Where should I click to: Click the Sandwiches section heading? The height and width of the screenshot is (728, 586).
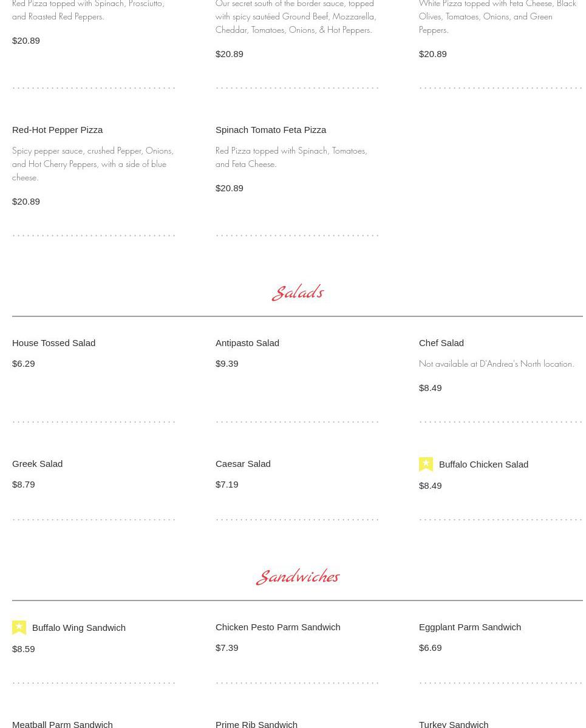[298, 577]
